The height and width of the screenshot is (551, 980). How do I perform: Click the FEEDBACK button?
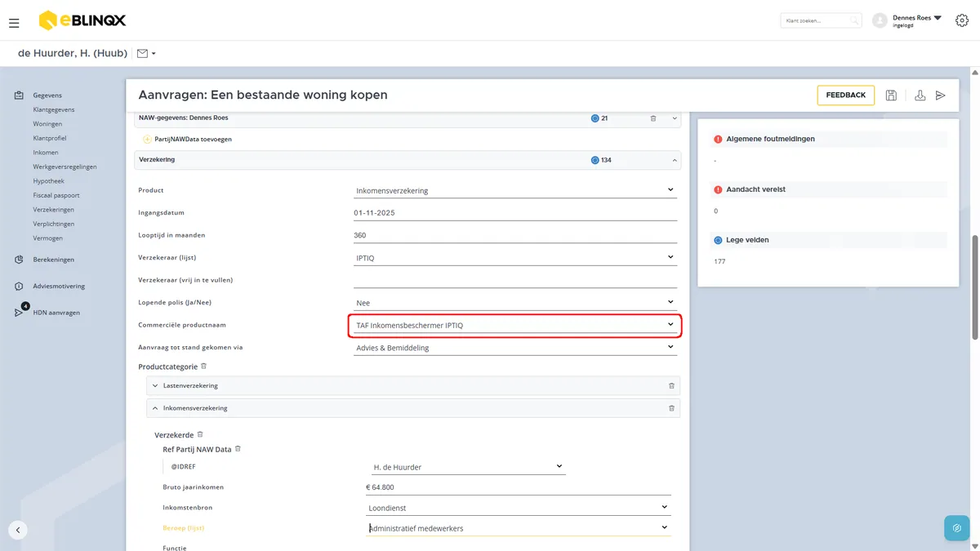(846, 96)
